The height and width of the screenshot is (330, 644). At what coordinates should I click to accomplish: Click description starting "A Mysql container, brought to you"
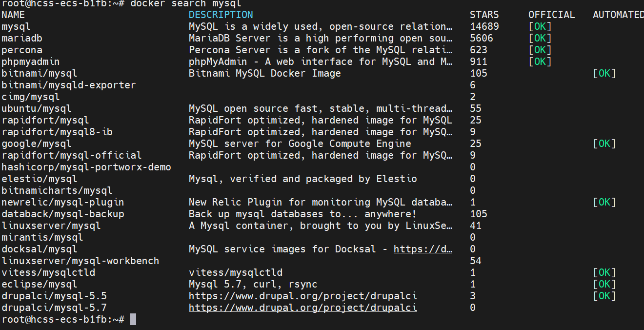point(321,226)
